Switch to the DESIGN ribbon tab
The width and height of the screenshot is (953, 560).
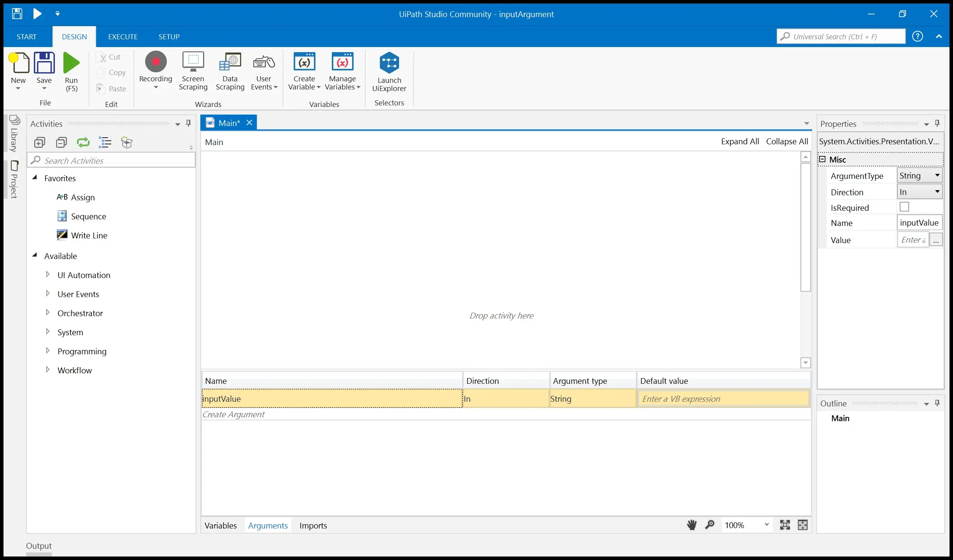tap(74, 37)
